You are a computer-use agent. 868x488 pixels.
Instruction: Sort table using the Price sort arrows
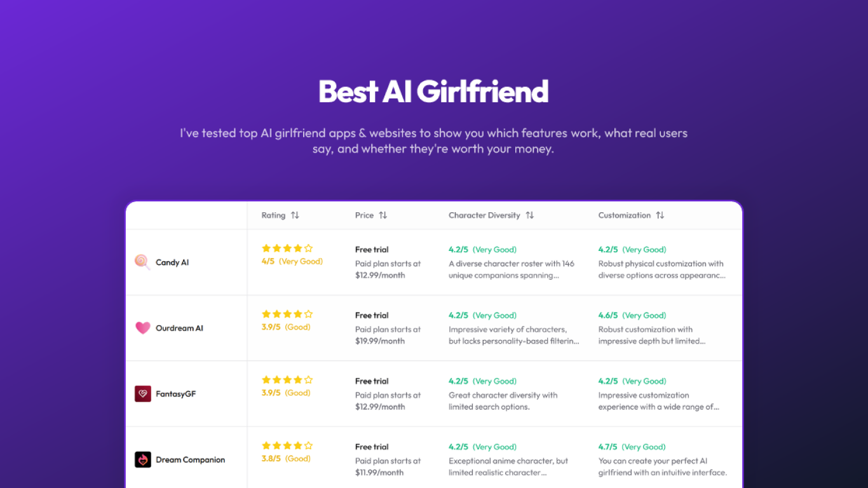[x=383, y=215]
